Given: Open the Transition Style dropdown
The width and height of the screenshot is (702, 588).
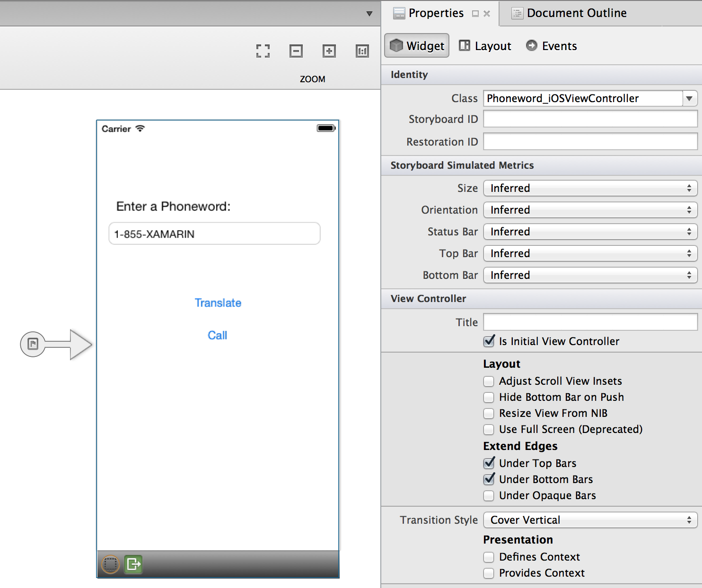Looking at the screenshot, I should 590,520.
